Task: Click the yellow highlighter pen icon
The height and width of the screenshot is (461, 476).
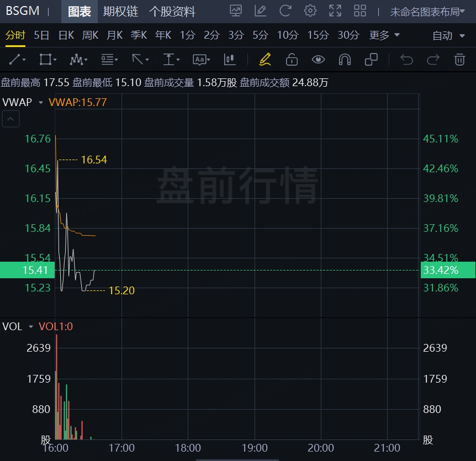Action: [x=265, y=59]
